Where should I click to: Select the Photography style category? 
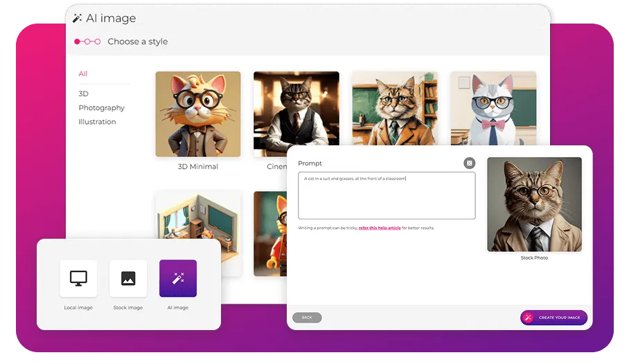coord(102,108)
